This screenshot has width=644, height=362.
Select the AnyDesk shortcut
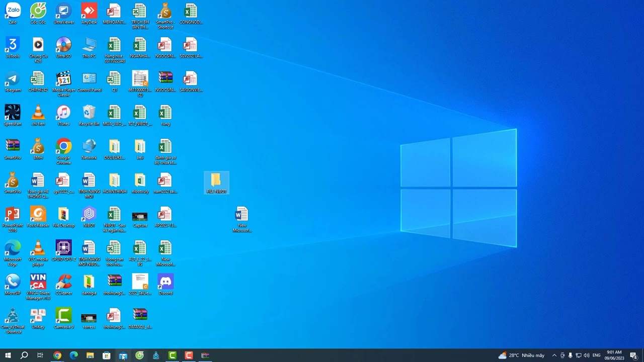89,14
